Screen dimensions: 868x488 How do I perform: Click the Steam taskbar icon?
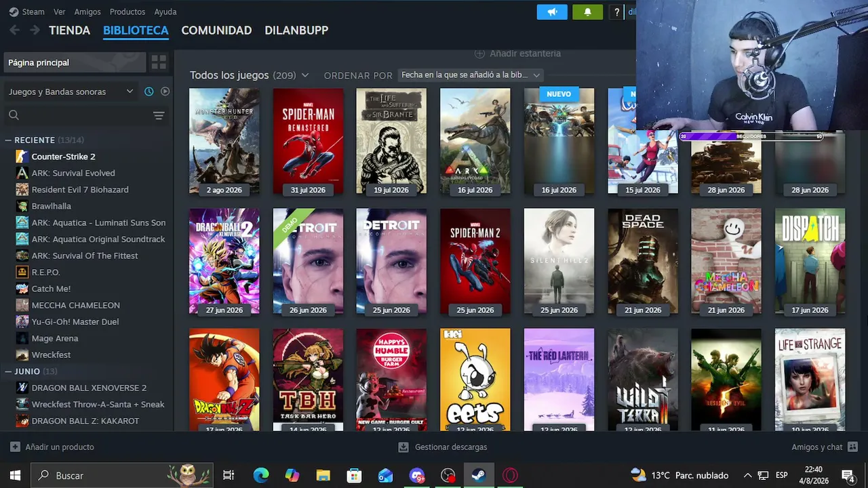click(479, 475)
